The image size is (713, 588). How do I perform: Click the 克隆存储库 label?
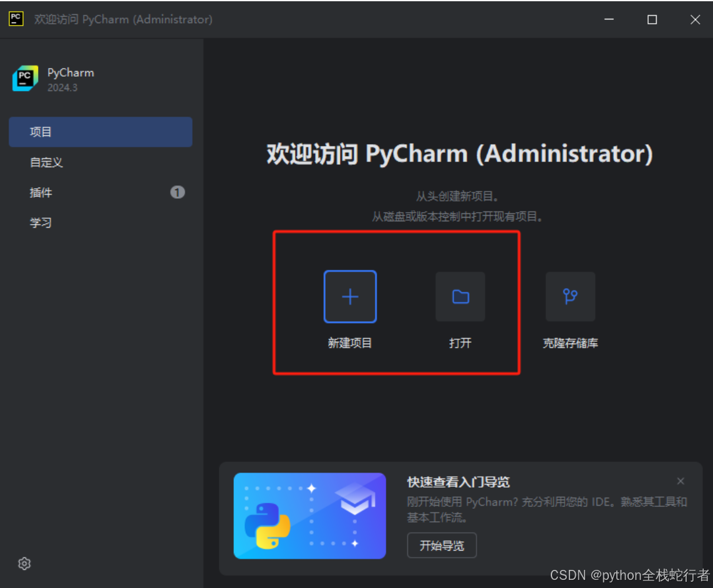tap(570, 343)
